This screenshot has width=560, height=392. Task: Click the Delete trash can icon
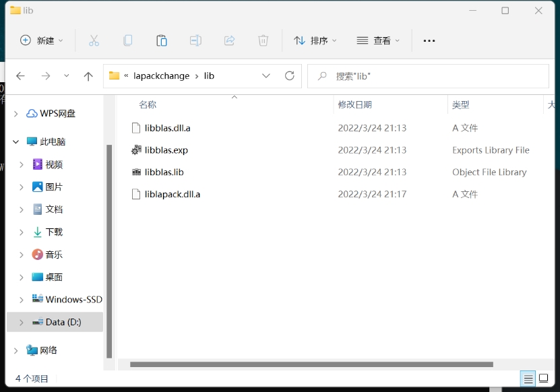pyautogui.click(x=263, y=40)
